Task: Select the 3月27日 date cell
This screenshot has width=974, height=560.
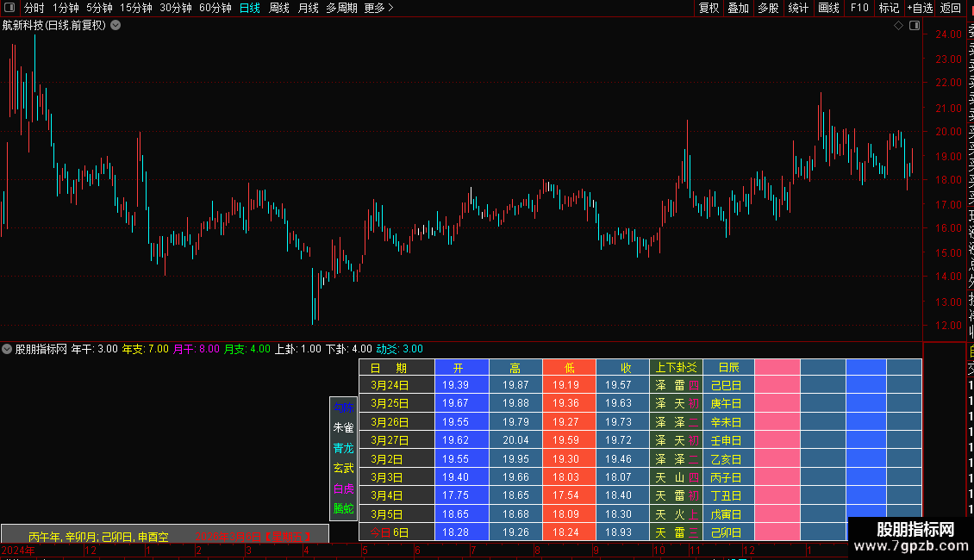Action: click(x=397, y=440)
